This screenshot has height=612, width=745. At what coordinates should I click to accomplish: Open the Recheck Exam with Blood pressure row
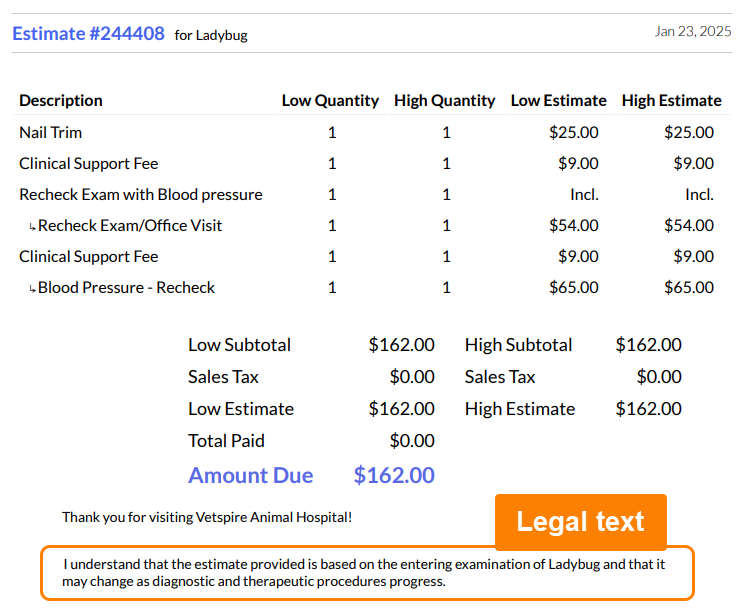tap(141, 194)
